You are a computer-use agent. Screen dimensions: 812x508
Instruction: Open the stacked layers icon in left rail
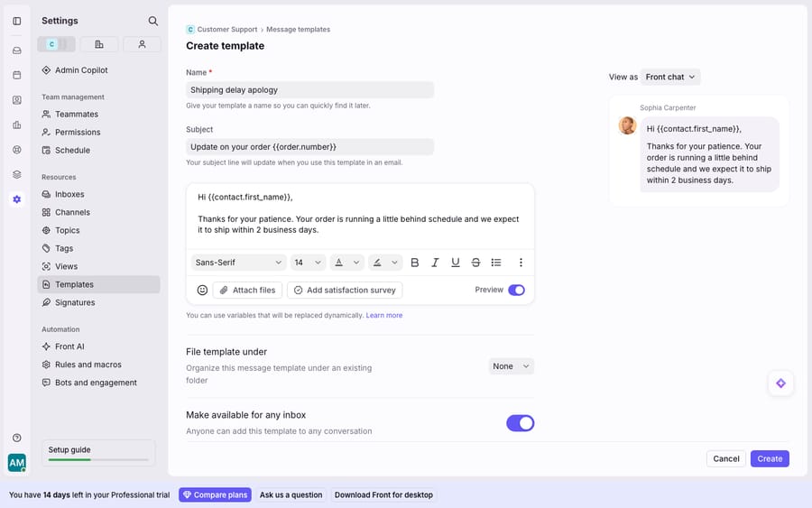pos(17,174)
